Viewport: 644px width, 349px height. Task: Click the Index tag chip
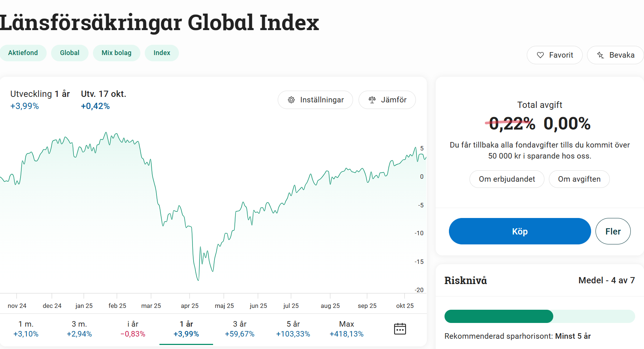coord(162,53)
